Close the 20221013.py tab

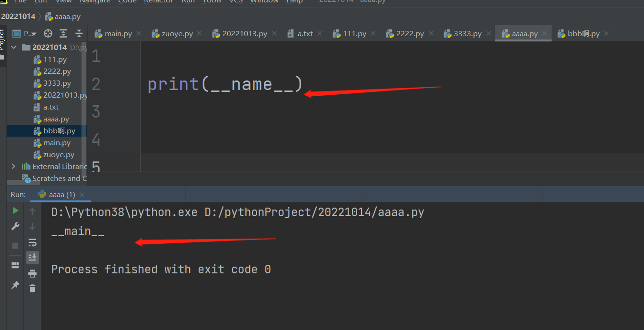[274, 34]
